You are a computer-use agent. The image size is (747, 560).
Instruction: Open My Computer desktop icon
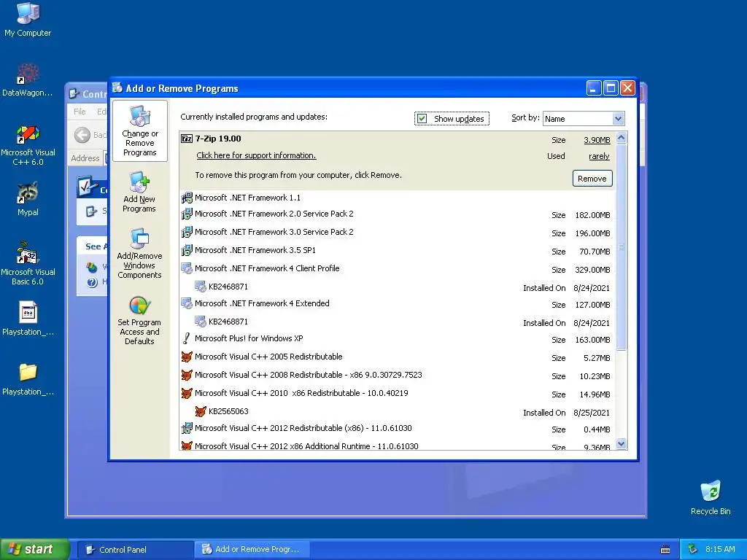pyautogui.click(x=28, y=13)
